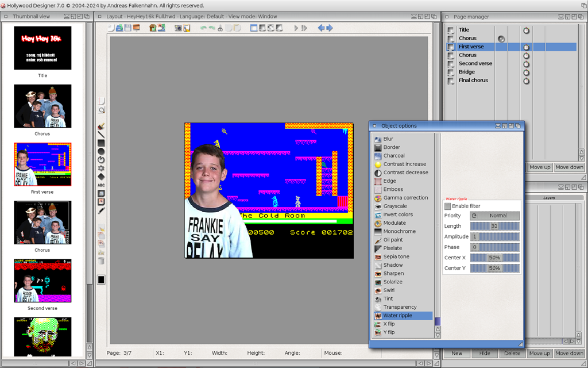Screen dimensions: 588x368
Task: Click the Title page thumbnail
Action: pyautogui.click(x=42, y=48)
